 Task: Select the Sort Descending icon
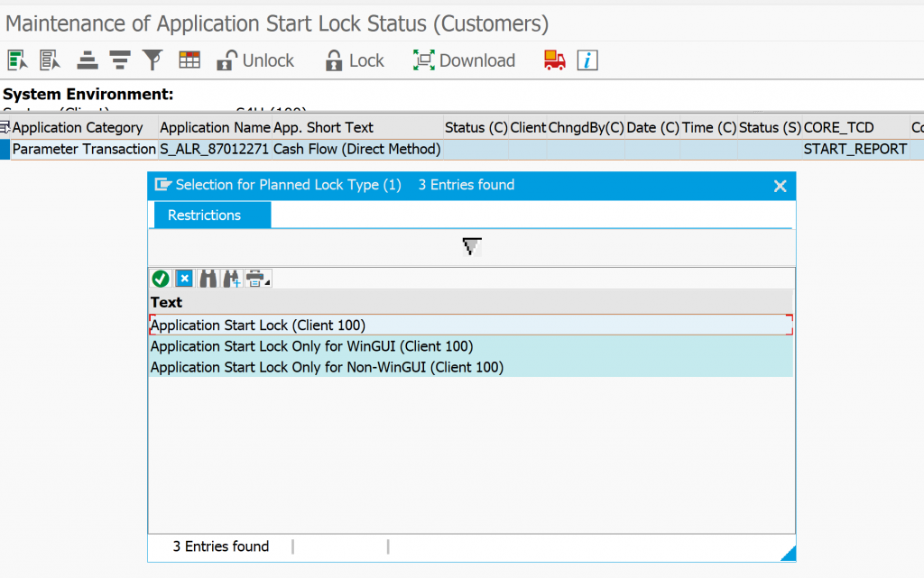[119, 60]
